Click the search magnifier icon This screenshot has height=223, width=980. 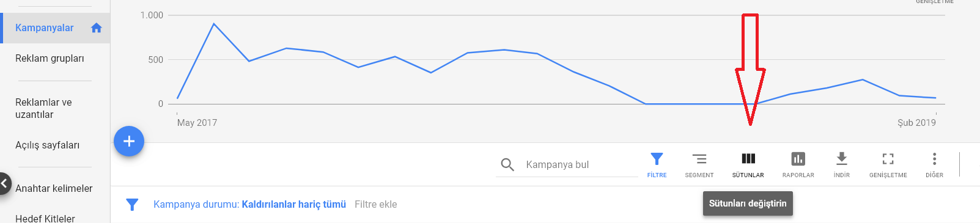507,164
